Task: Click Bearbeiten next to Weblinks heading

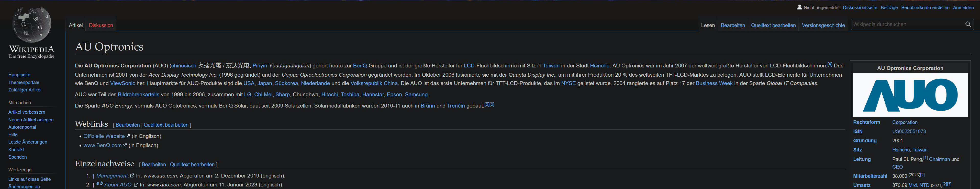Action: click(127, 125)
